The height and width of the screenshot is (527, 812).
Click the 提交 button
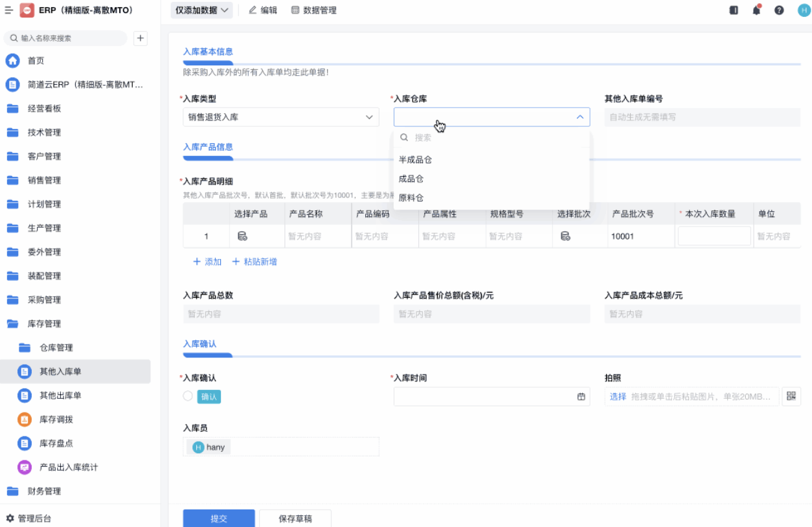click(x=219, y=519)
